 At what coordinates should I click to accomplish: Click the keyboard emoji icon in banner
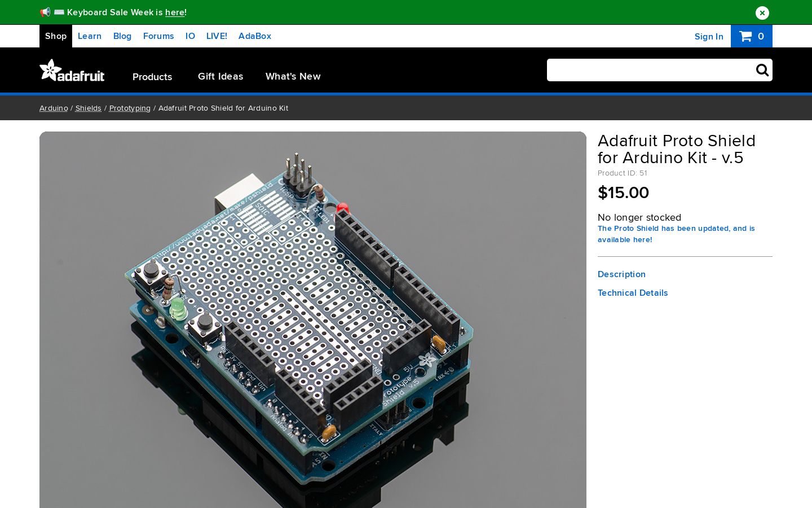click(x=59, y=12)
